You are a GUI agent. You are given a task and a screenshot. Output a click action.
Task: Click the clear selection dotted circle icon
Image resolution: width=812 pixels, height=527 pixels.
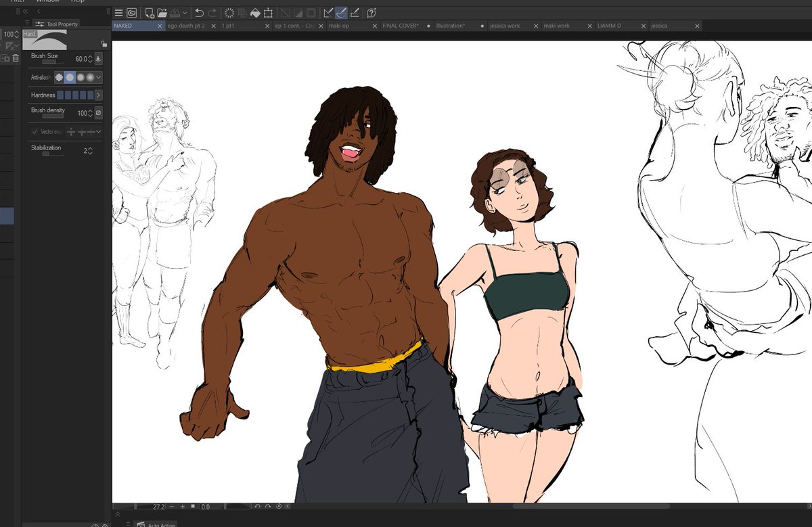230,13
